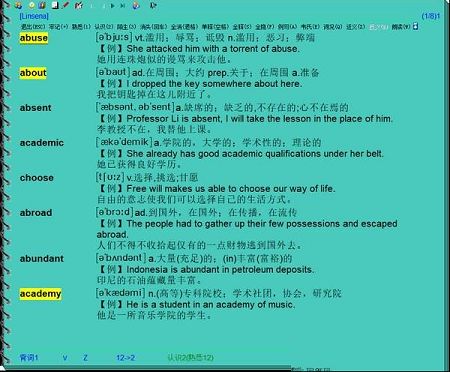Click the 单释(空格) menu item
Screen dimensions: 450x372
coord(215,27)
